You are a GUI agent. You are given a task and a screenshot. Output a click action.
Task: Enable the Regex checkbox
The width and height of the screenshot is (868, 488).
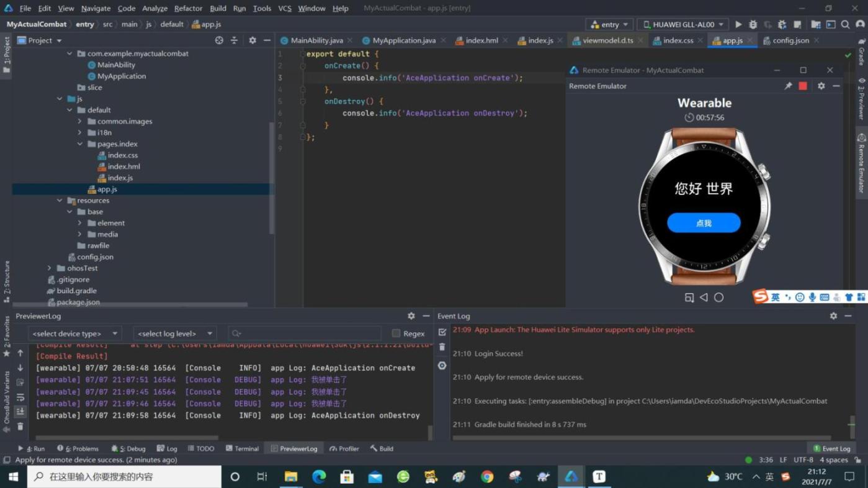[396, 333]
